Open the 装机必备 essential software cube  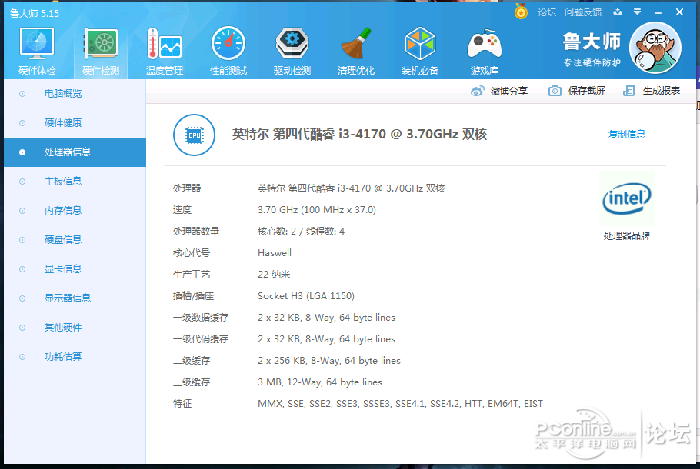coord(420,51)
